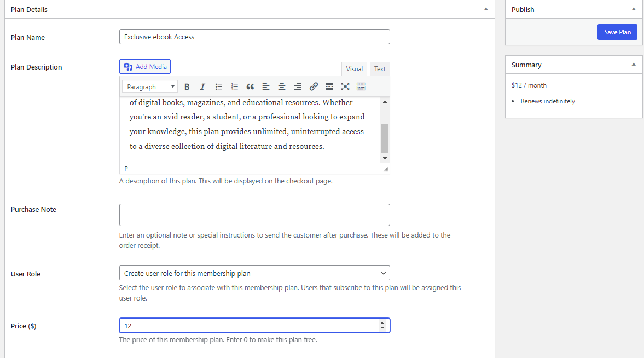Click the P element path indicator
The height and width of the screenshot is (358, 644).
[126, 169]
